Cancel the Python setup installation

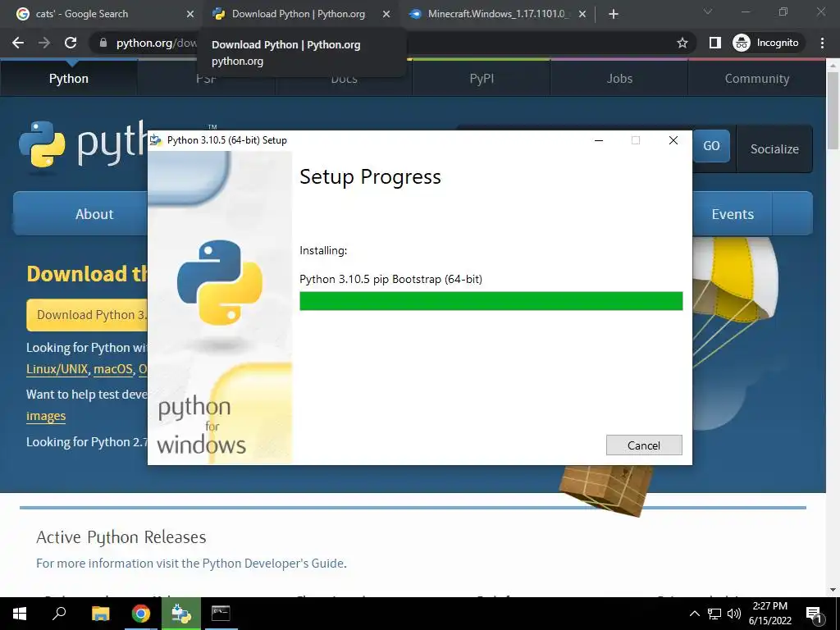tap(644, 445)
